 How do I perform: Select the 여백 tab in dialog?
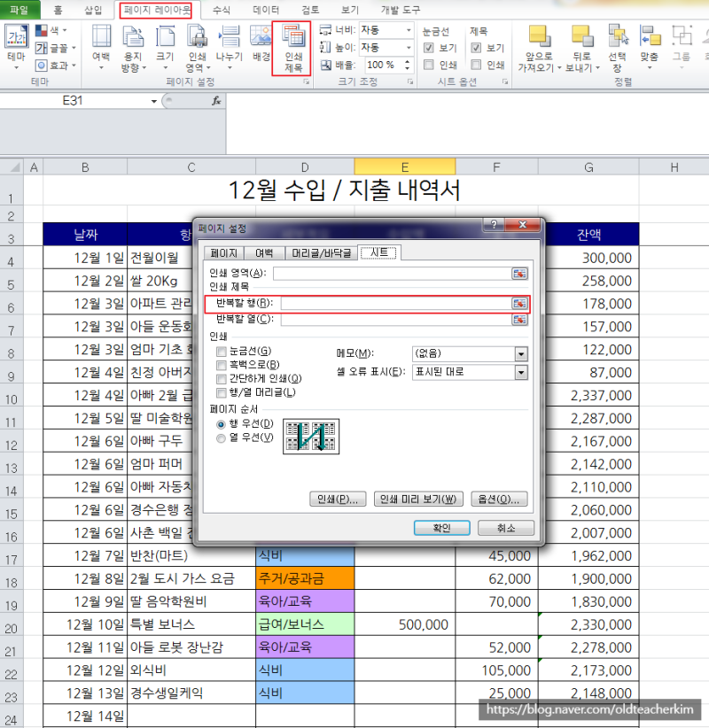pyautogui.click(x=264, y=253)
